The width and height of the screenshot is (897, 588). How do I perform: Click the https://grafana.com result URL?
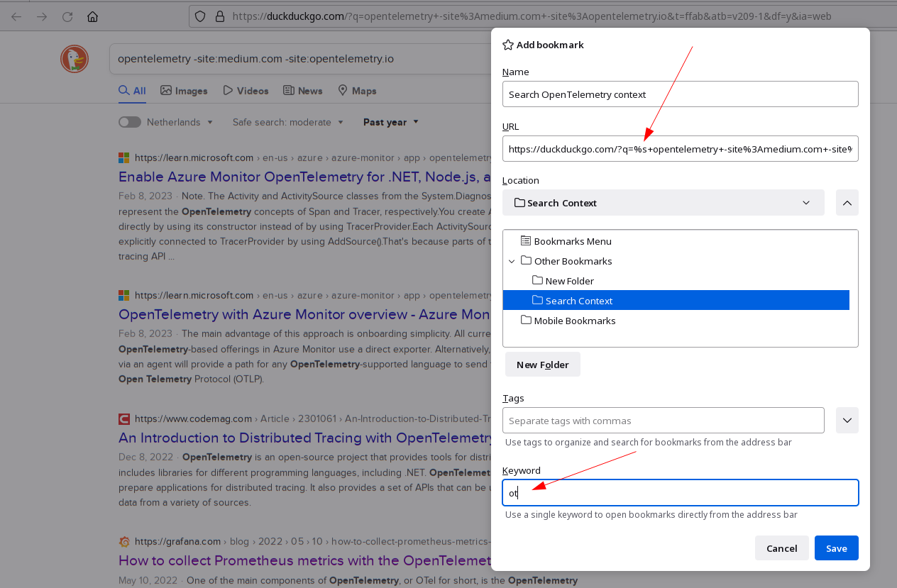(177, 541)
